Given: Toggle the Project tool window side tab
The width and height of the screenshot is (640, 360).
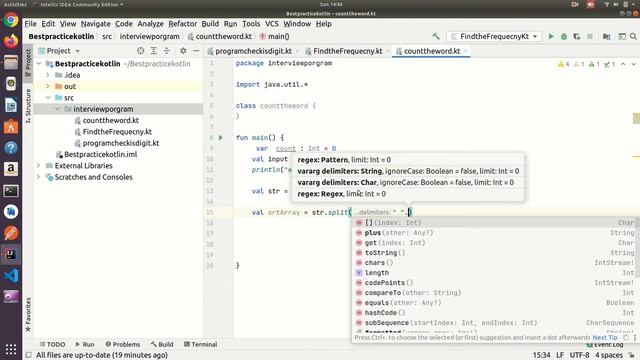Looking at the screenshot, I should pos(28,63).
